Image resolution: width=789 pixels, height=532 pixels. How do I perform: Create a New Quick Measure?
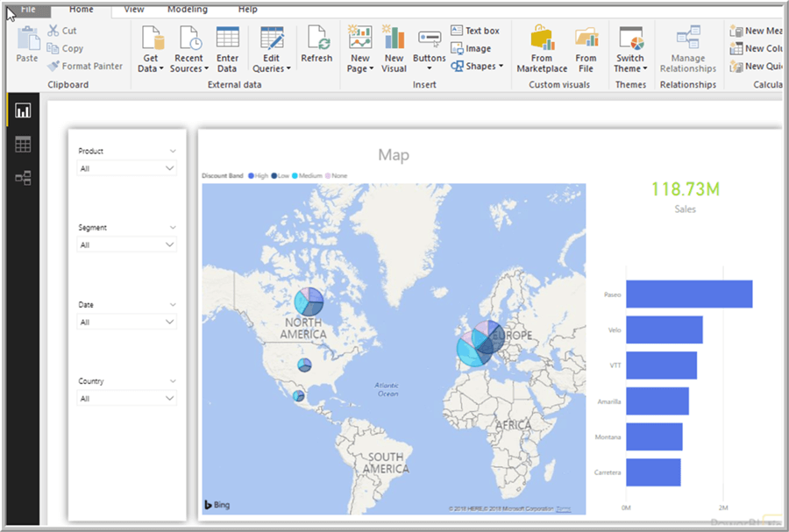756,66
